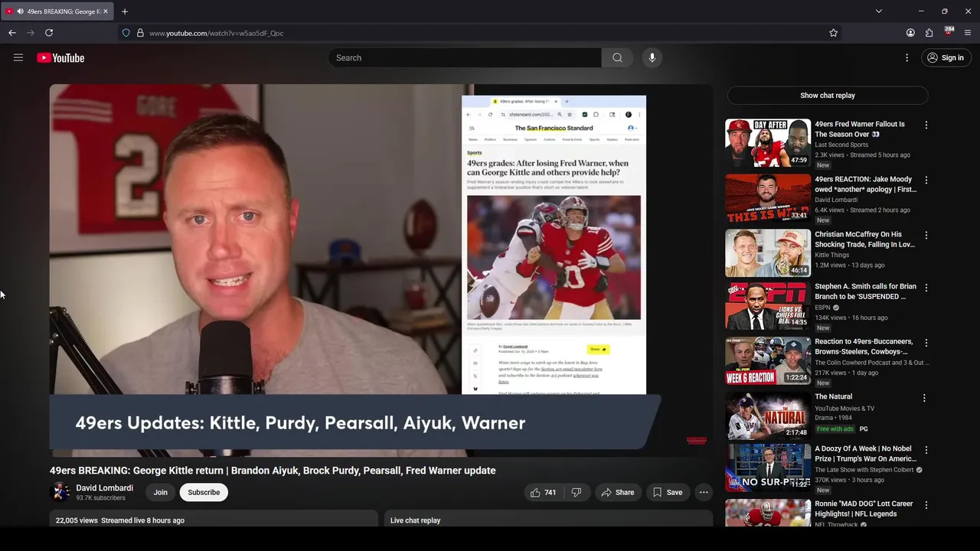Like the video with thumbs up
Viewport: 980px width, 551px height.
(x=543, y=493)
